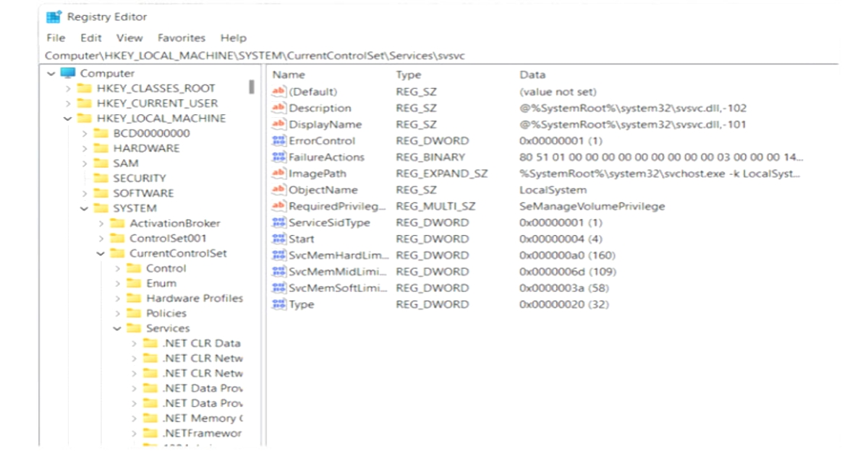Select the SECURITY folder icon
Viewport: 868px width, 454px height.
coord(101,178)
